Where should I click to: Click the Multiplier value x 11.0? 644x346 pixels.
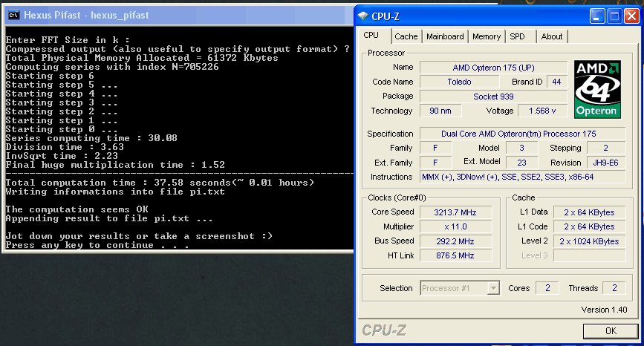pos(455,226)
